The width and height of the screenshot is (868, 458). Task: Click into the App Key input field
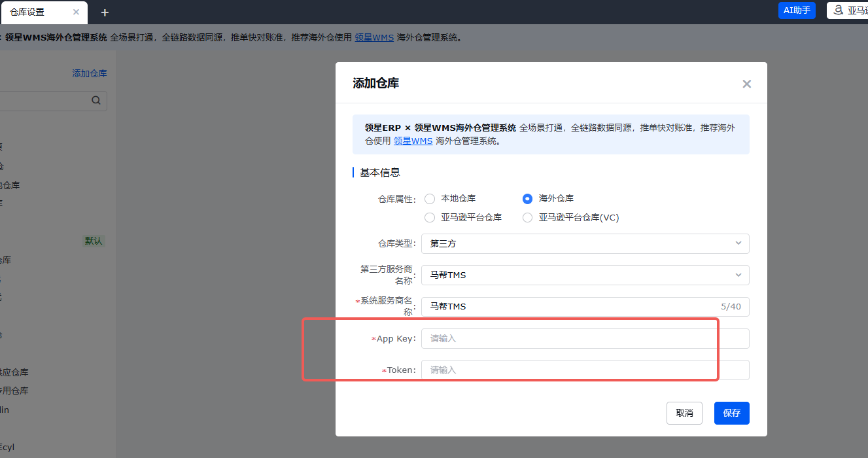(585, 339)
